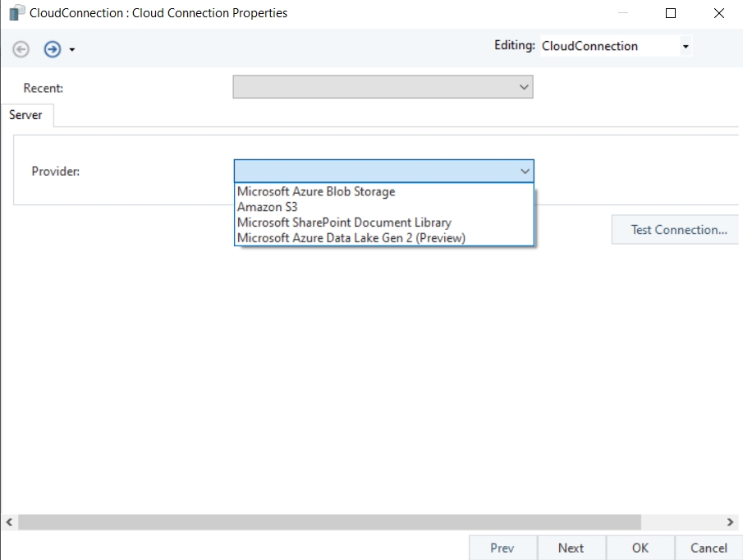Click the Test Connection button
The image size is (743, 560).
pos(678,230)
